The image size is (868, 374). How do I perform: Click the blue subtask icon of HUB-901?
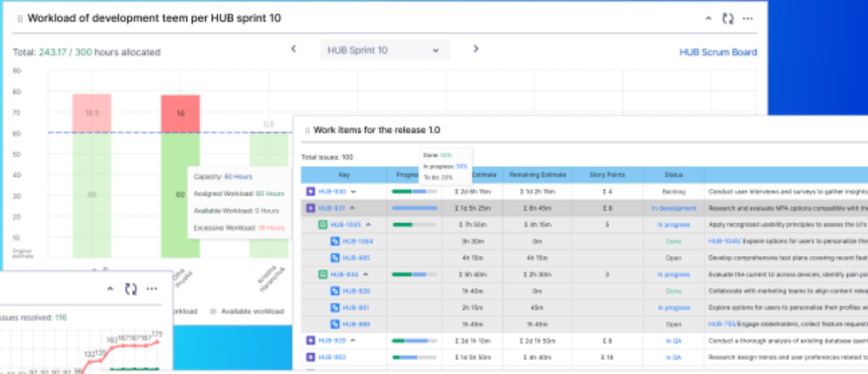(335, 307)
